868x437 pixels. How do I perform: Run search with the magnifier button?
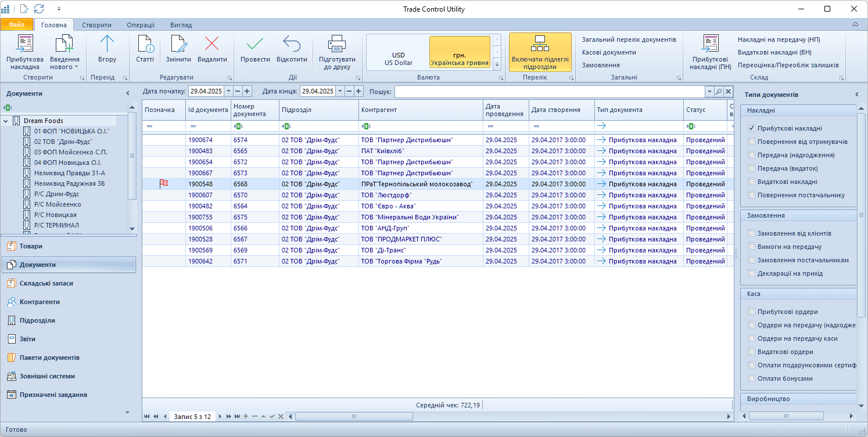(719, 92)
